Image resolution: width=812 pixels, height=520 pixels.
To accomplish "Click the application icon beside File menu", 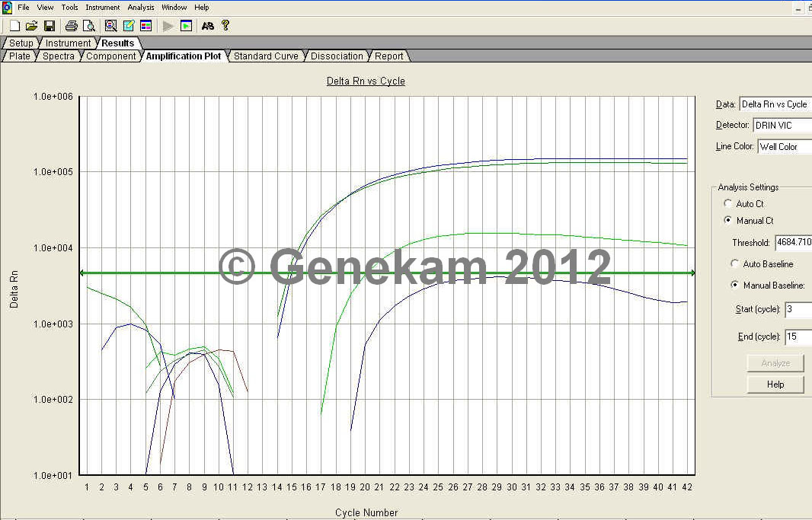I will 7,8.
